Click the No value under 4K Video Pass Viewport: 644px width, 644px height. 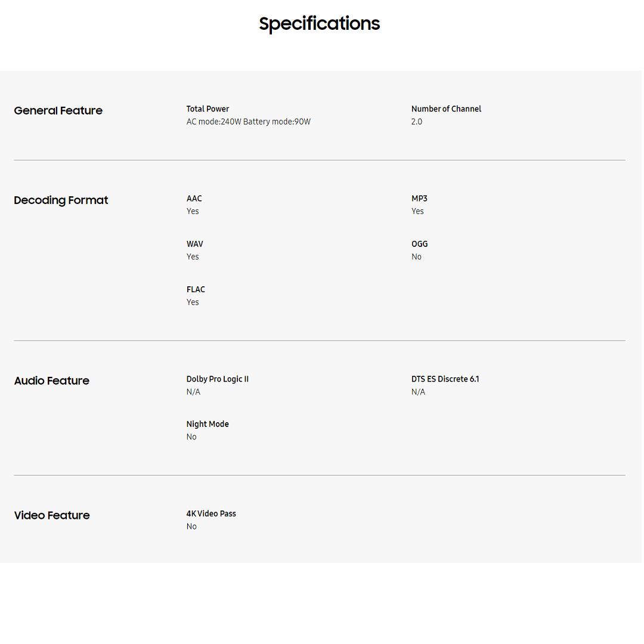click(x=191, y=527)
